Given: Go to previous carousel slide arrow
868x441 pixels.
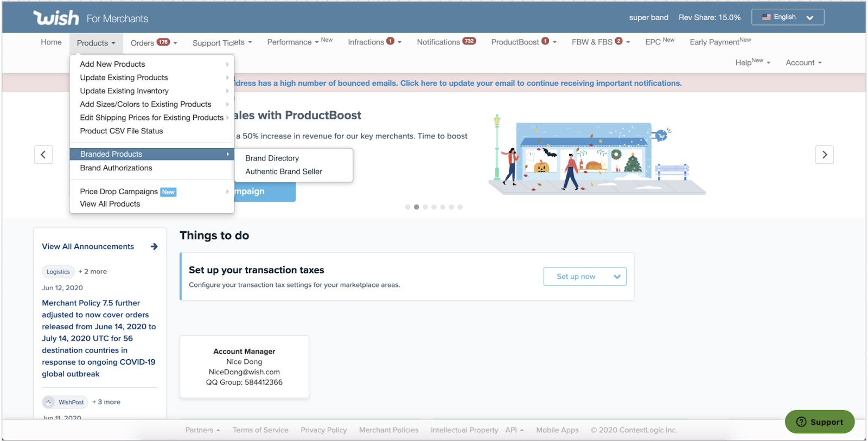Looking at the screenshot, I should click(x=43, y=155).
